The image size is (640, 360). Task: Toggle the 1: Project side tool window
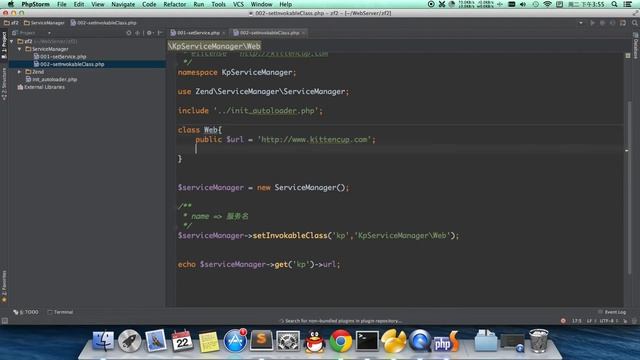(4, 45)
